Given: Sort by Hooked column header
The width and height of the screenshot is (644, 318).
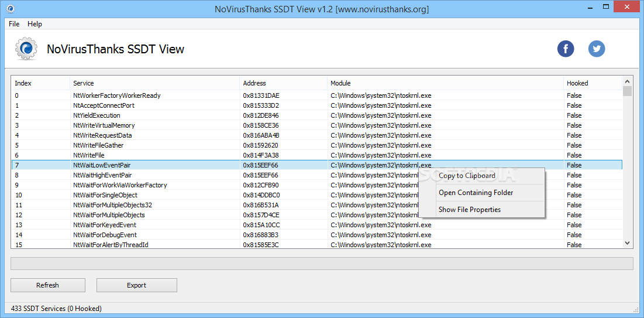Looking at the screenshot, I should 593,83.
